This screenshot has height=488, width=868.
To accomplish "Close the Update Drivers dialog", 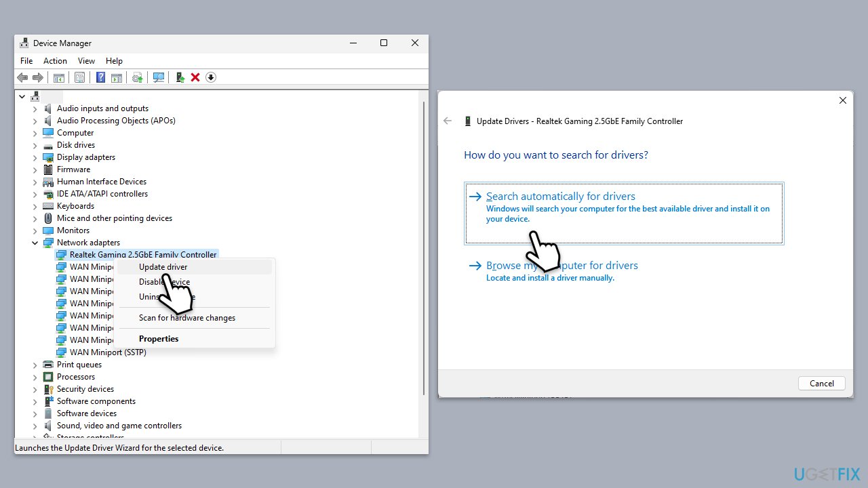I will coord(843,100).
